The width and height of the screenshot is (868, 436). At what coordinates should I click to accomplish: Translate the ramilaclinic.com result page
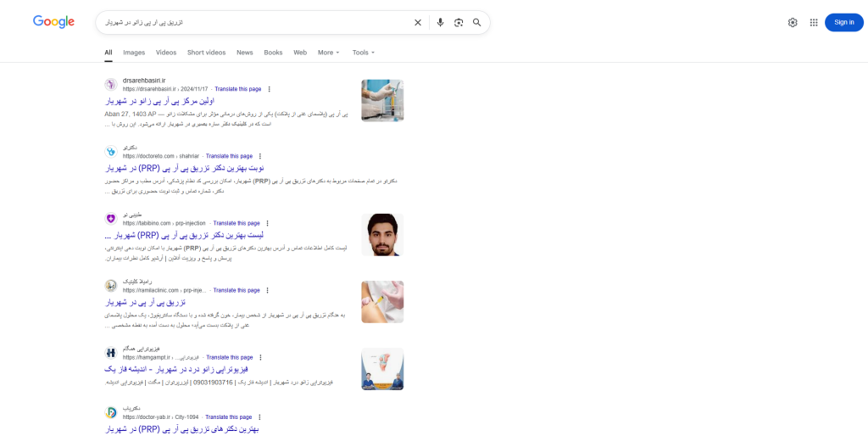(x=236, y=290)
